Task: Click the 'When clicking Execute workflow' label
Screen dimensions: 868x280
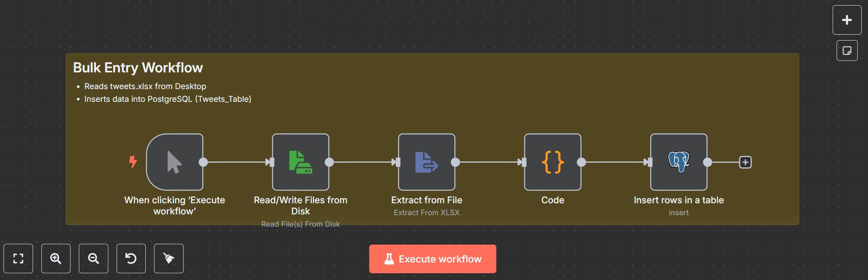Action: tap(175, 206)
